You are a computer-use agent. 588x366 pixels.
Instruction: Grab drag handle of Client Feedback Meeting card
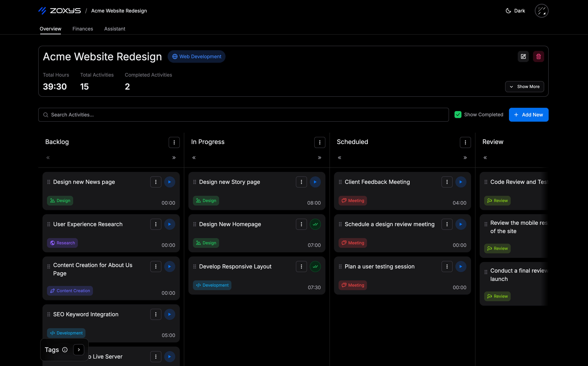tap(340, 182)
